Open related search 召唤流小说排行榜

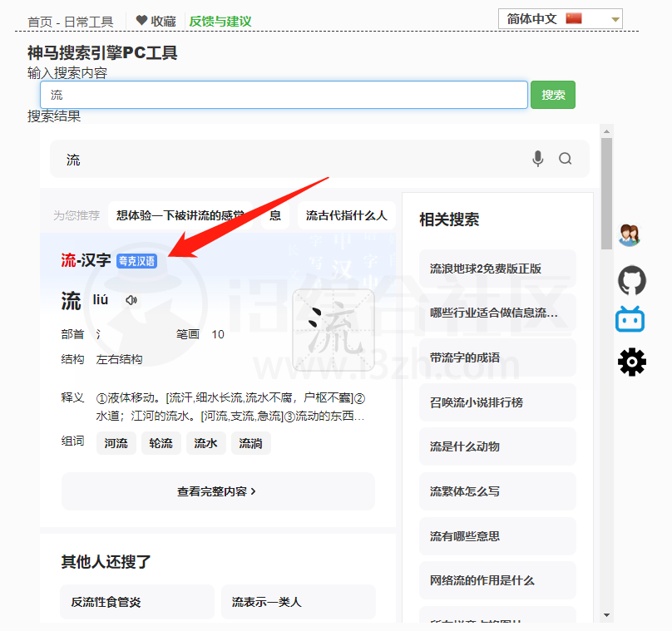pyautogui.click(x=497, y=402)
